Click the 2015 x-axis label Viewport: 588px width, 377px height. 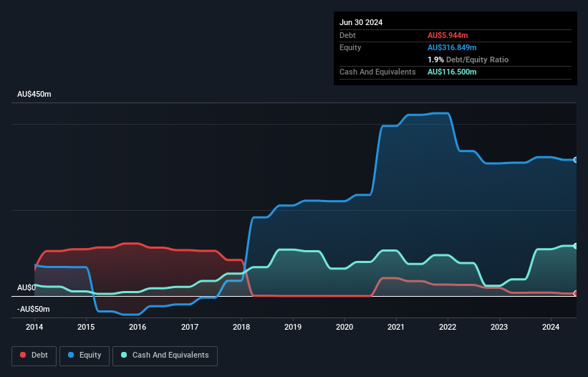click(86, 327)
